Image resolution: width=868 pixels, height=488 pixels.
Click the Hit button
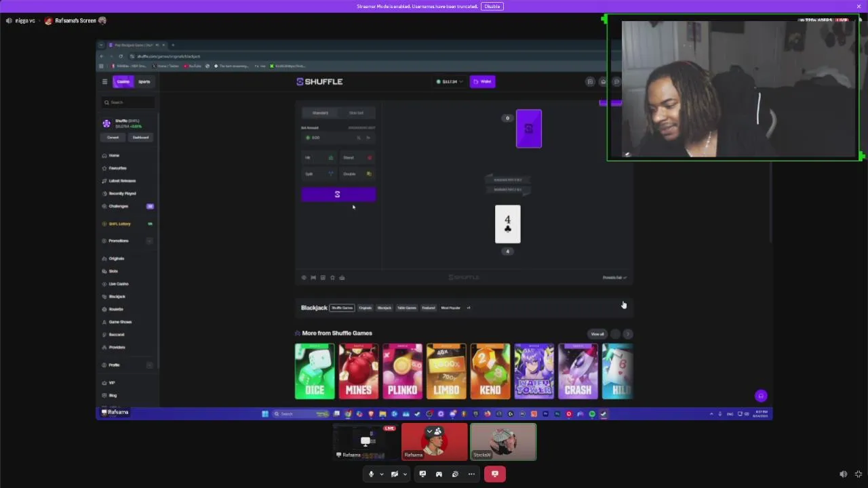pyautogui.click(x=319, y=157)
